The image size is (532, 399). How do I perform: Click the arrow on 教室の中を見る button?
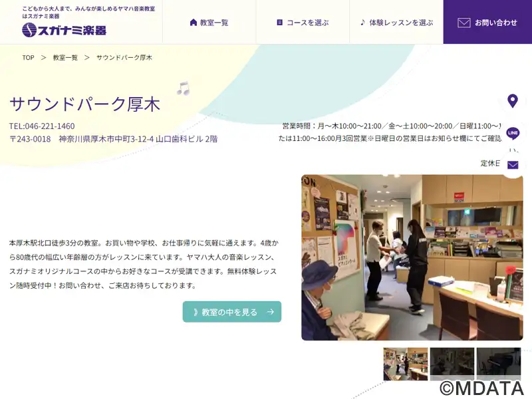tap(271, 312)
